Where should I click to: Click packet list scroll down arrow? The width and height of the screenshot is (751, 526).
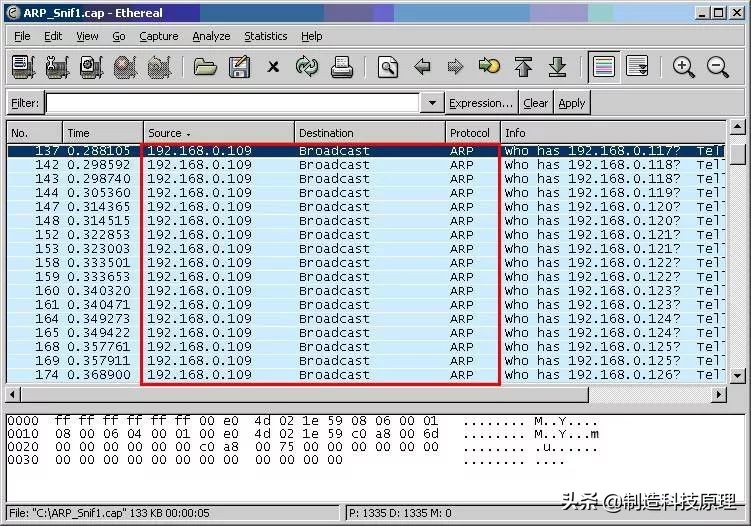pyautogui.click(x=737, y=376)
